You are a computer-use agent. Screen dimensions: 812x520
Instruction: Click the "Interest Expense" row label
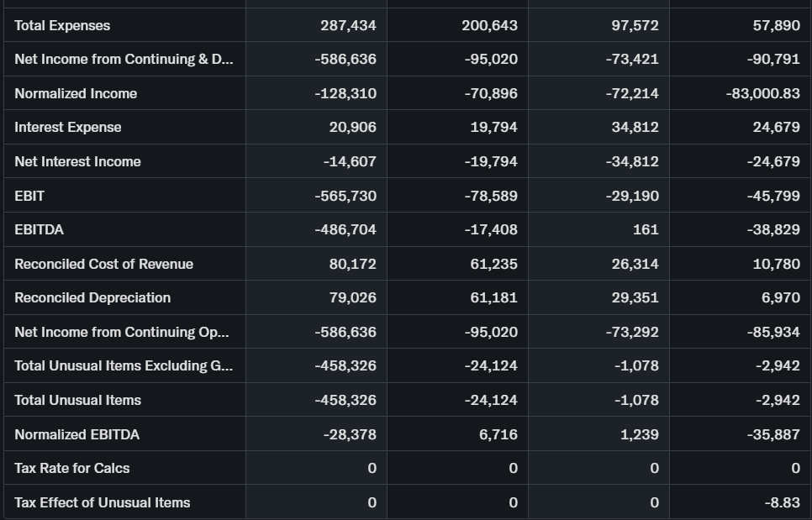[68, 127]
